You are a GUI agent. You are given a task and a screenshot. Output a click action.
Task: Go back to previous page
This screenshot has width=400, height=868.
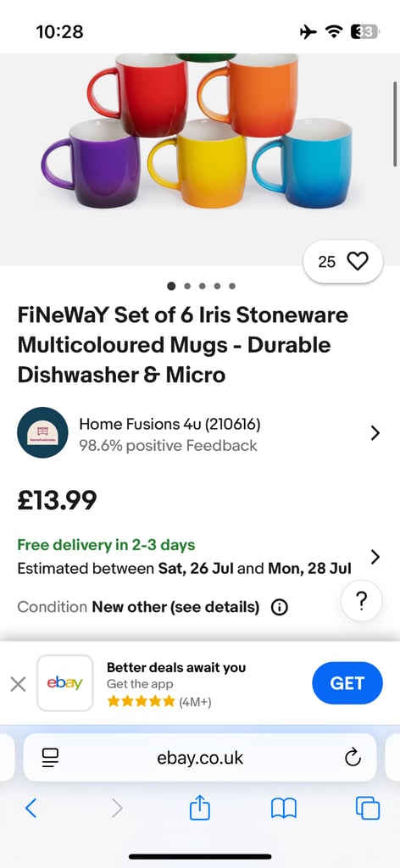pyautogui.click(x=31, y=809)
